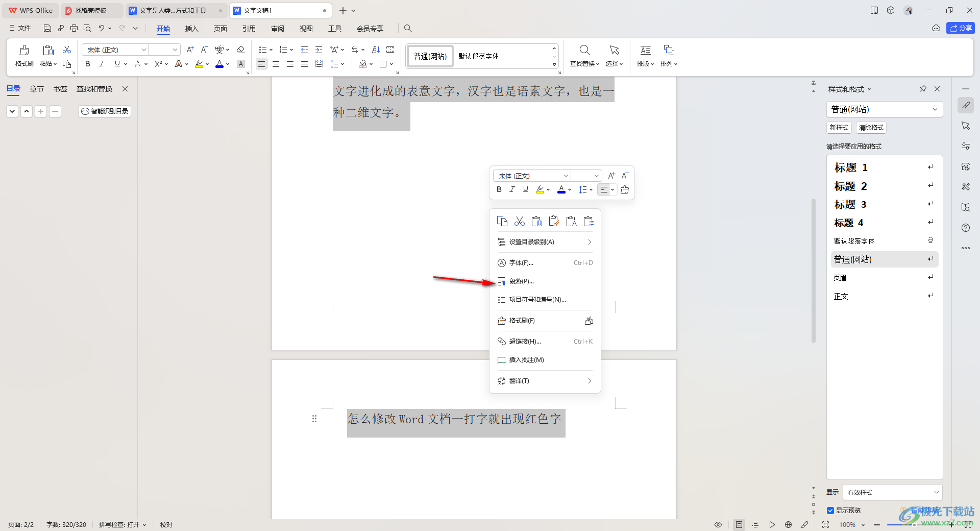Click the copy icon in context menu
Screen dimensions: 980x531
coord(502,221)
